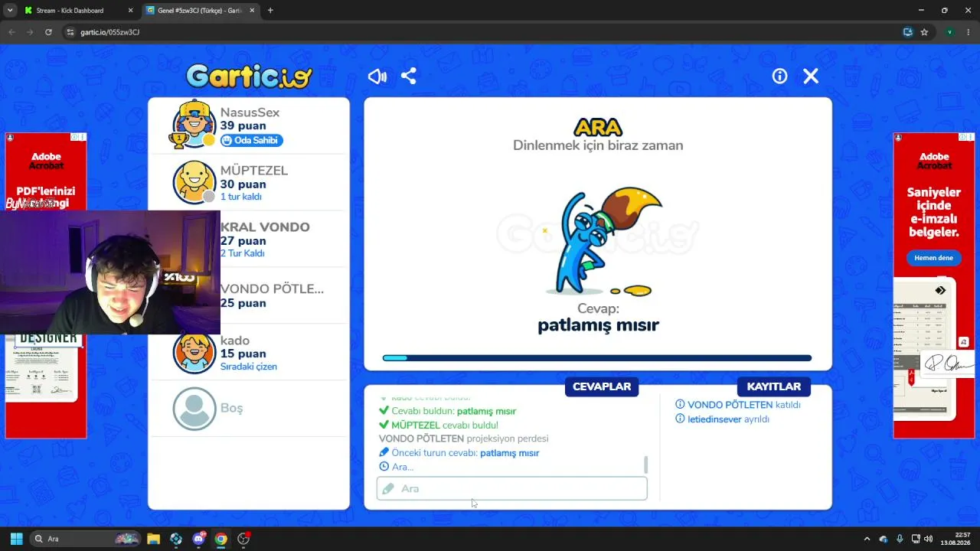Click NasusSex's player avatar
The image size is (980, 551).
194,125
